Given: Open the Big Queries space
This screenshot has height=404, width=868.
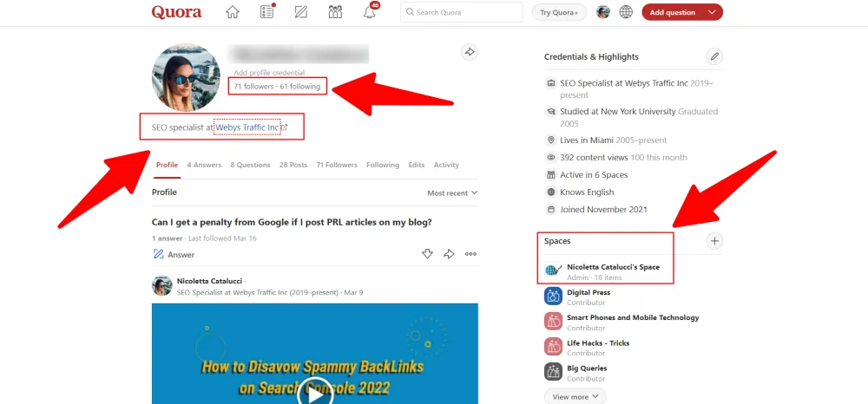Looking at the screenshot, I should pyautogui.click(x=587, y=368).
